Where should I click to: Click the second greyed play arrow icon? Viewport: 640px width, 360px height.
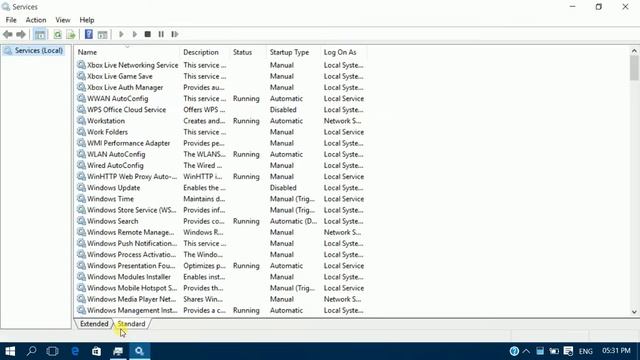[135, 34]
